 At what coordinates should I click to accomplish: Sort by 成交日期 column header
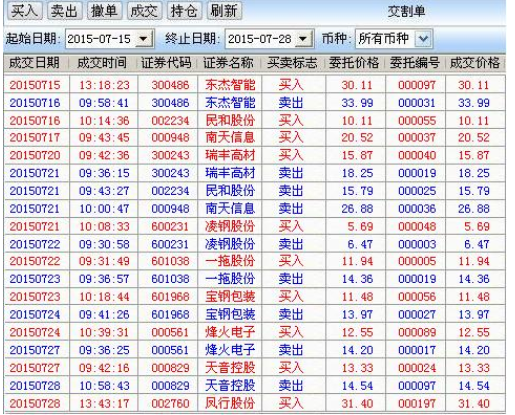[x=34, y=63]
